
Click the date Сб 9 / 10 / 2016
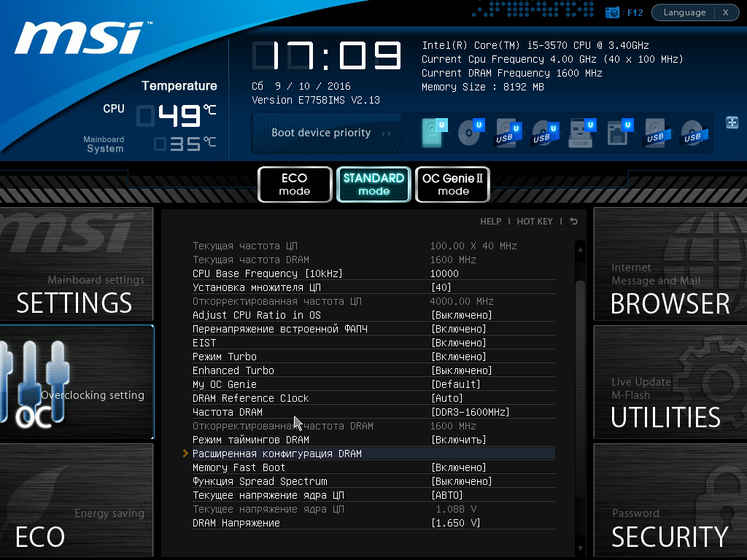(x=301, y=86)
